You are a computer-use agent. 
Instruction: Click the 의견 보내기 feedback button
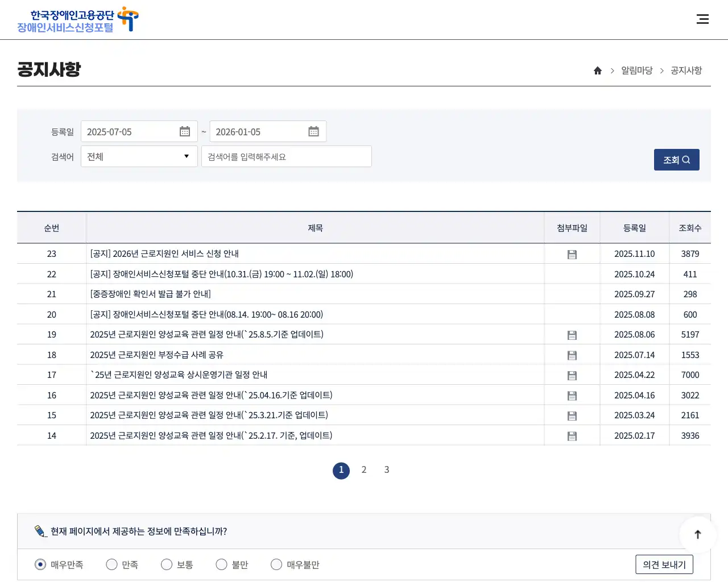(664, 564)
